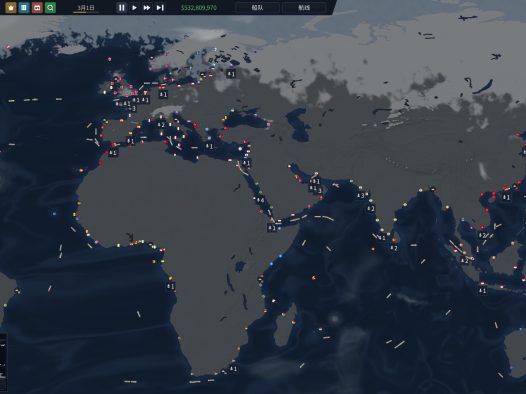Select the anchor 2 marker near Sumatra
Viewport: 526px width, 394px height.
click(x=465, y=261)
